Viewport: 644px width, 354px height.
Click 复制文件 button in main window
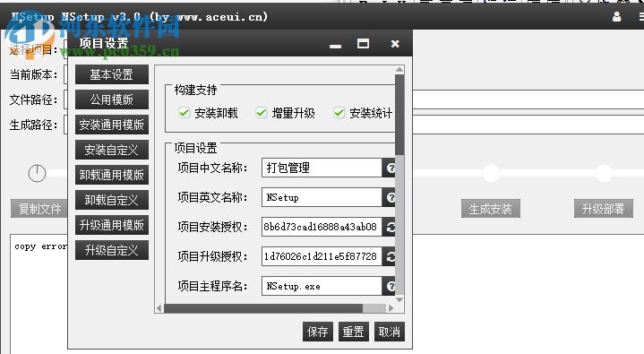click(39, 209)
